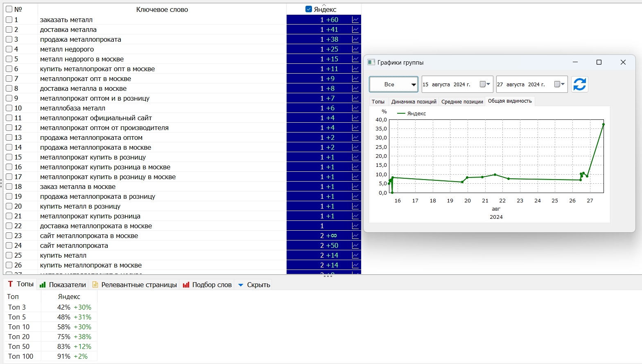The width and height of the screenshot is (642, 364).
Task: Click the Топ 100 row 91% value
Action: tap(64, 356)
